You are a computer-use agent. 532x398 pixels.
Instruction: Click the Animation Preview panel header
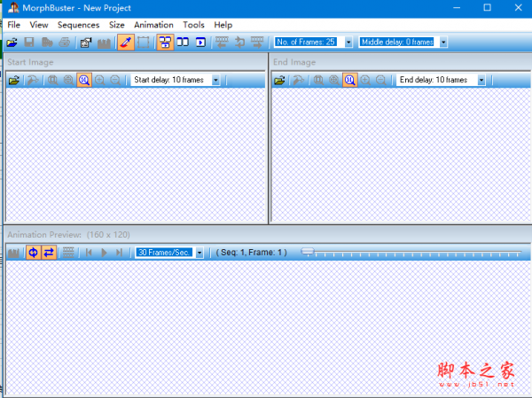click(x=268, y=235)
